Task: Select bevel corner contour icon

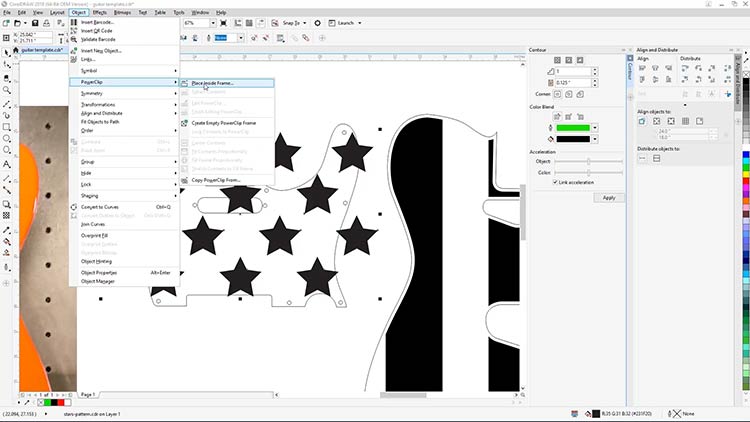Action: [580, 94]
